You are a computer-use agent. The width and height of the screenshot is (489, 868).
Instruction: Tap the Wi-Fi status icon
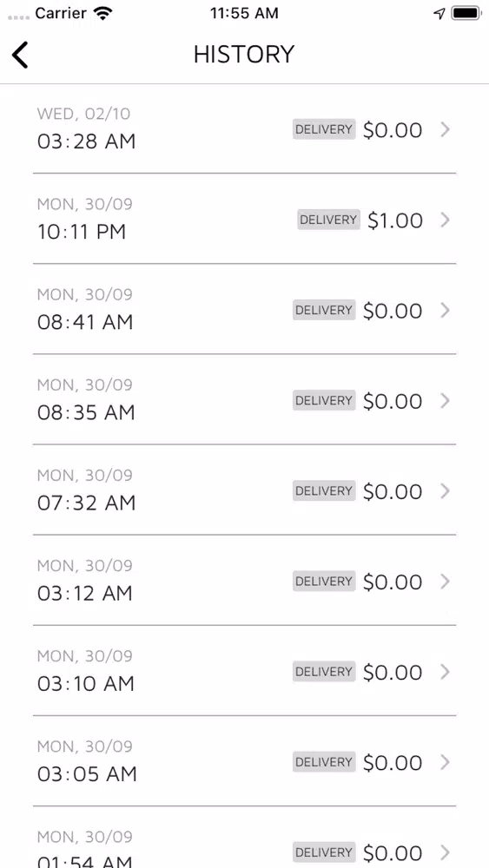pos(103,13)
